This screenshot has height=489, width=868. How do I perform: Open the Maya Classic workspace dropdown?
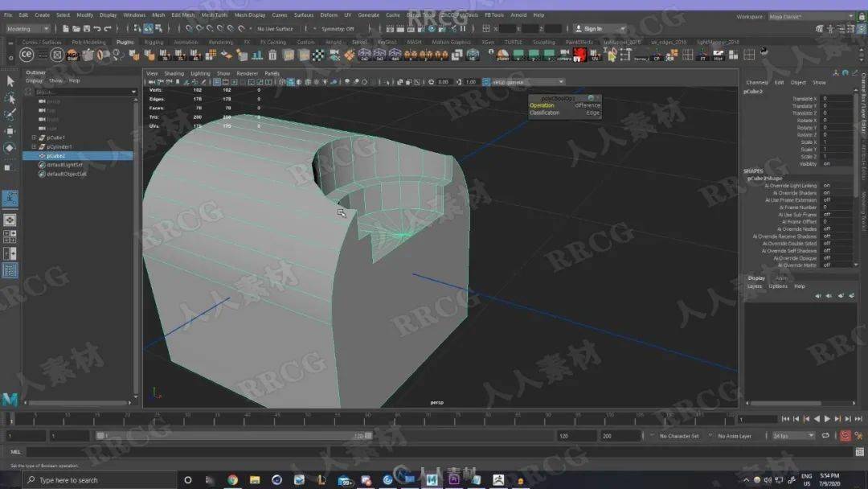(x=812, y=17)
